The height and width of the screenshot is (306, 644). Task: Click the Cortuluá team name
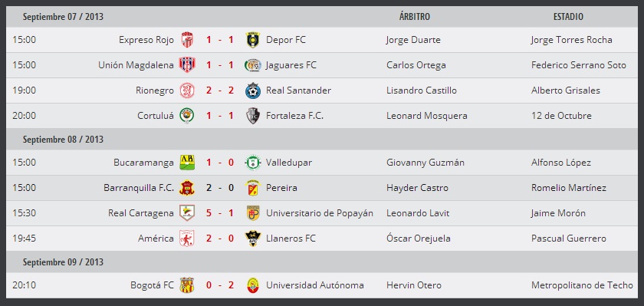pyautogui.click(x=156, y=116)
